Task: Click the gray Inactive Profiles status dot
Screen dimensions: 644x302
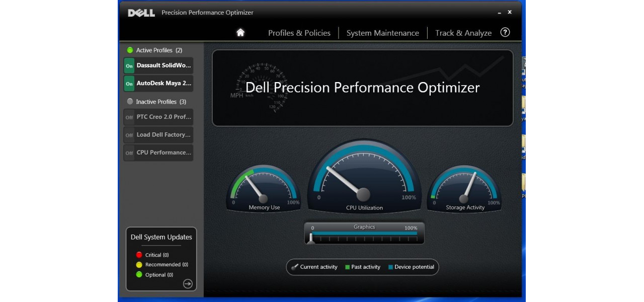Action: click(x=130, y=101)
